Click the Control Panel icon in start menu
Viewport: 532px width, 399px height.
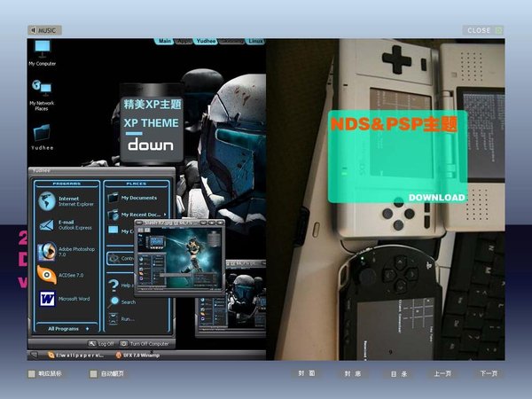coord(114,258)
